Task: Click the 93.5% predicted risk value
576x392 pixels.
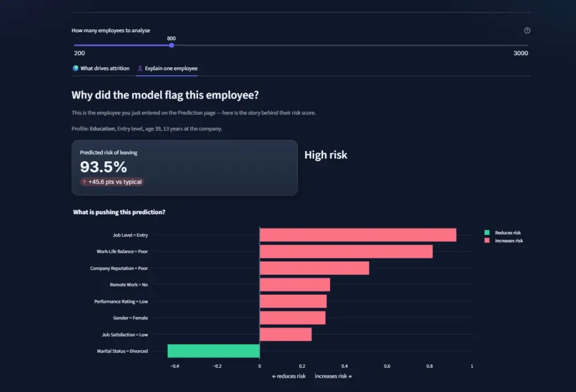Action: click(x=104, y=167)
